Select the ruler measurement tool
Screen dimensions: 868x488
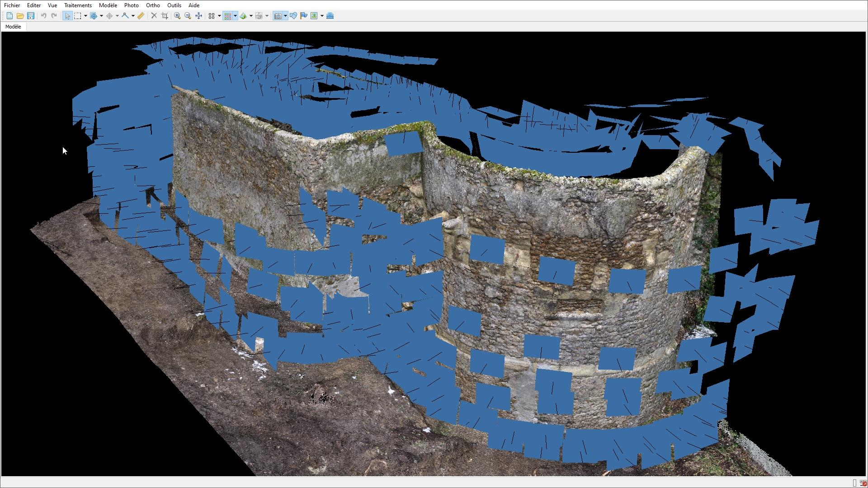pyautogui.click(x=141, y=16)
